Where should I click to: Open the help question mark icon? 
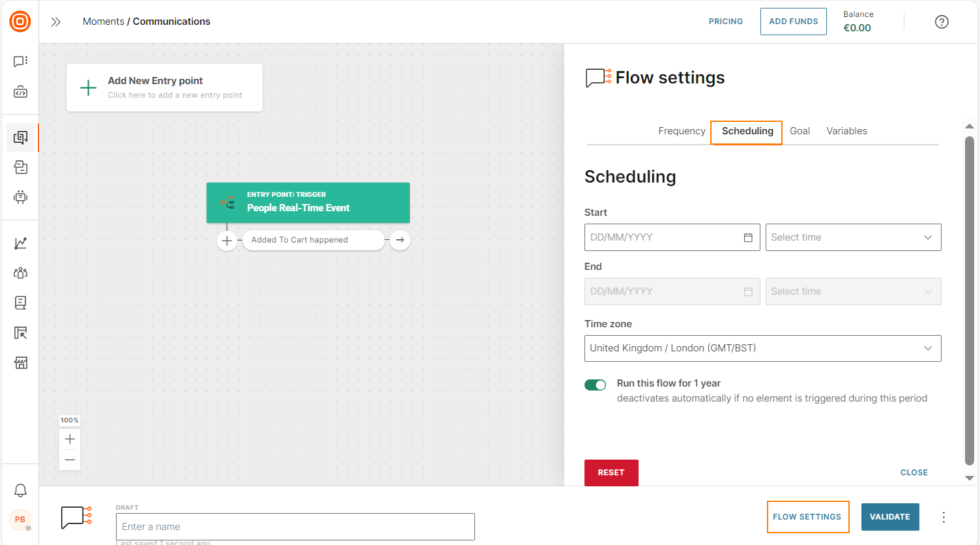pos(942,22)
